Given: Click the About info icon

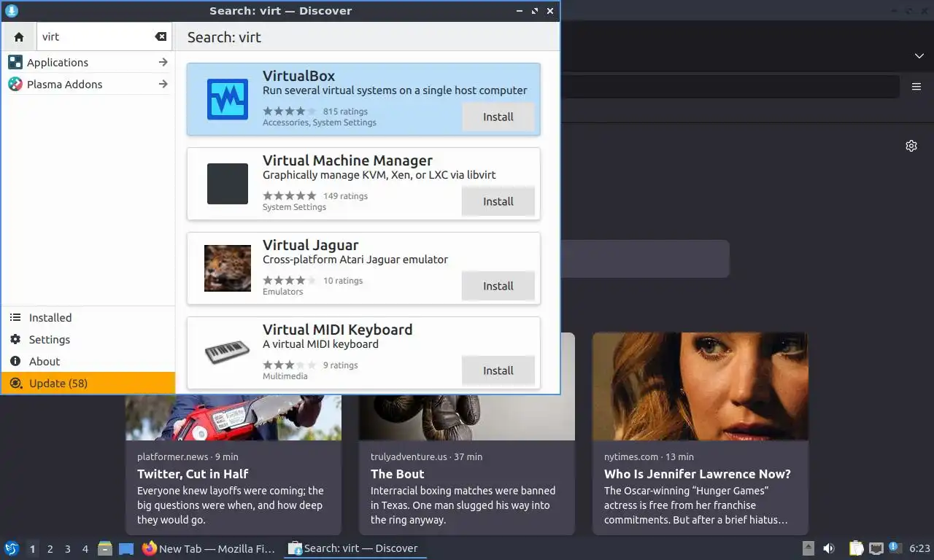Looking at the screenshot, I should (x=15, y=361).
